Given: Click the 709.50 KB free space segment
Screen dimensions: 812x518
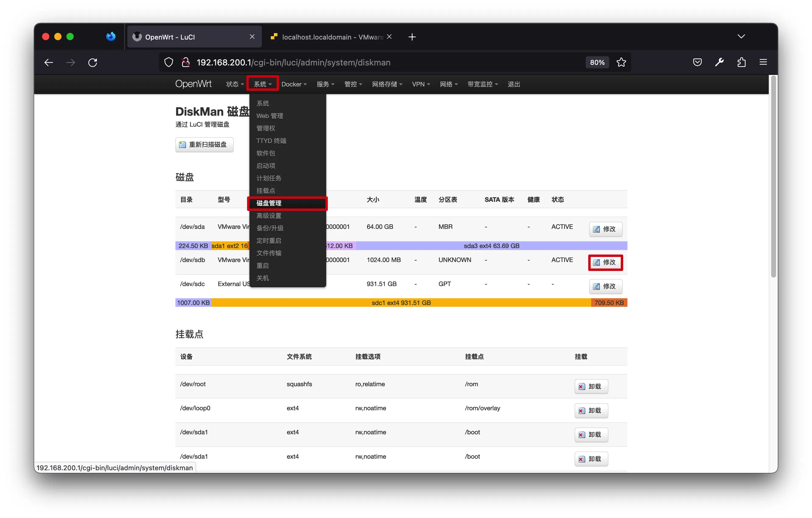Looking at the screenshot, I should coord(609,303).
